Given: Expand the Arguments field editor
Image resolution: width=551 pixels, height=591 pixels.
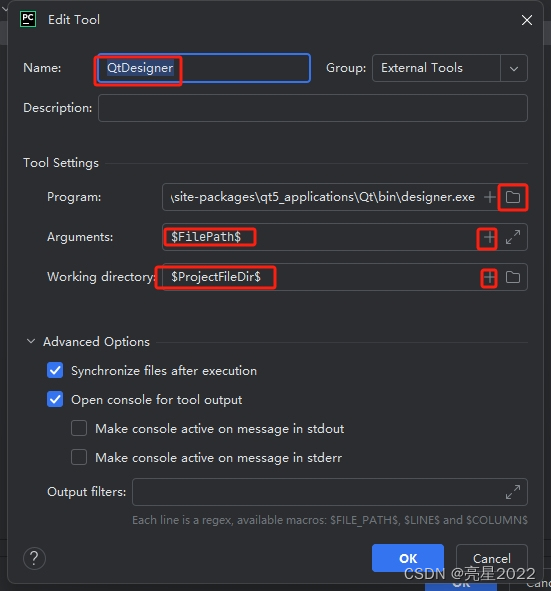Looking at the screenshot, I should 513,237.
